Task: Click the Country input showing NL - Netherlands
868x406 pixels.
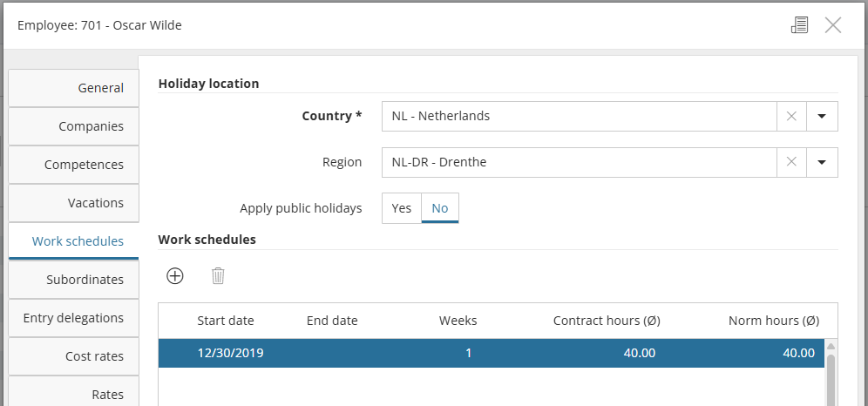Action: tap(580, 116)
